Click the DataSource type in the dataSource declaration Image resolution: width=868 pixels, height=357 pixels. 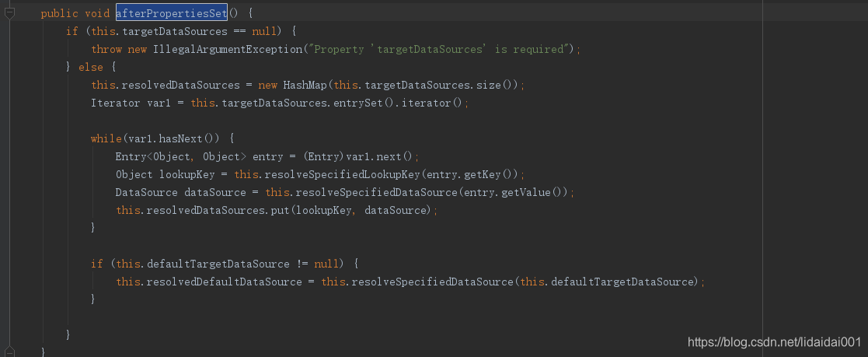[147, 192]
